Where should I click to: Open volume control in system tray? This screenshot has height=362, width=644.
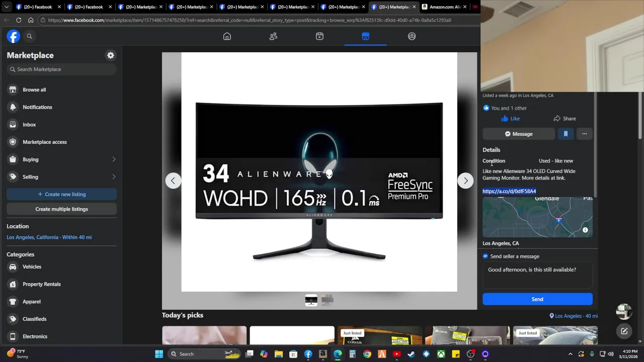[x=610, y=354]
